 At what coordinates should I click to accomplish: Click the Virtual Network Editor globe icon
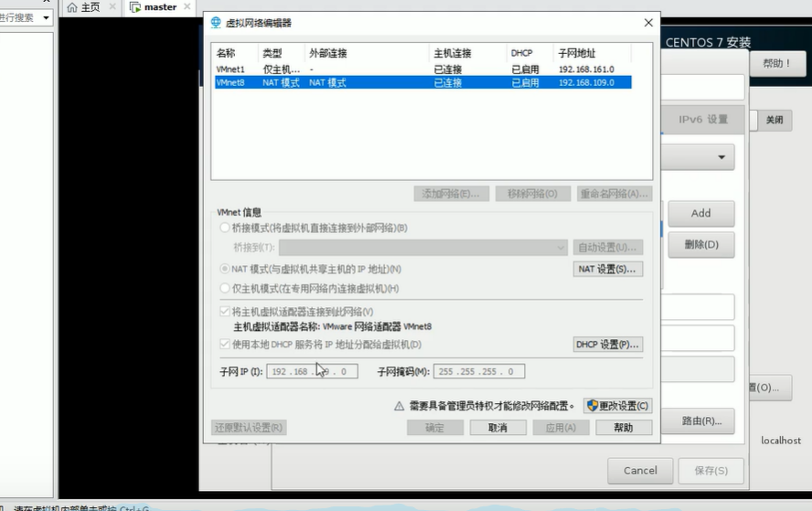pos(216,22)
